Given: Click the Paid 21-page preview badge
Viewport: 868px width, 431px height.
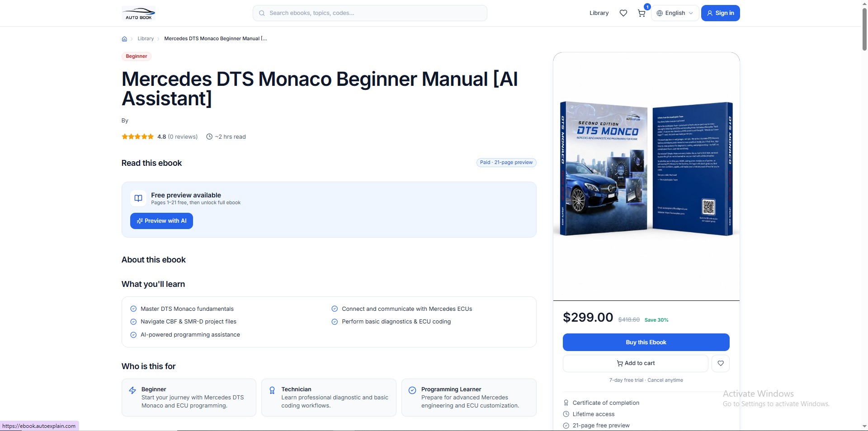Looking at the screenshot, I should tap(506, 163).
